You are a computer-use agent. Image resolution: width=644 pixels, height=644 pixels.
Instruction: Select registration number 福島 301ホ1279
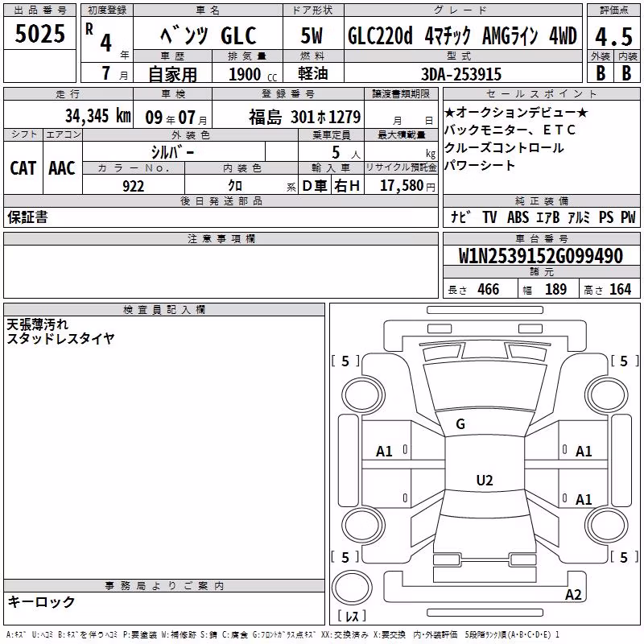point(305,117)
